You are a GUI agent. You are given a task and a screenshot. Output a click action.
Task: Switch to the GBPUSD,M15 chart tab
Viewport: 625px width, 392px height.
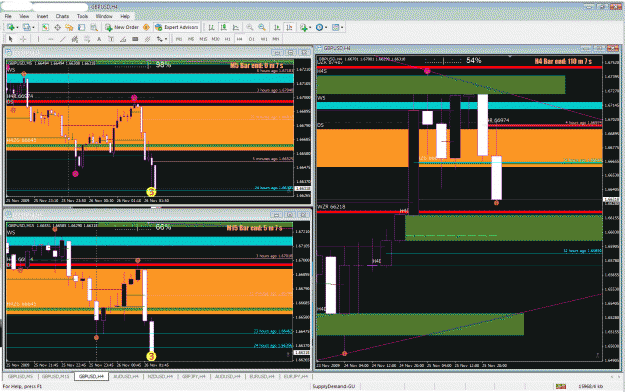pyautogui.click(x=55, y=376)
